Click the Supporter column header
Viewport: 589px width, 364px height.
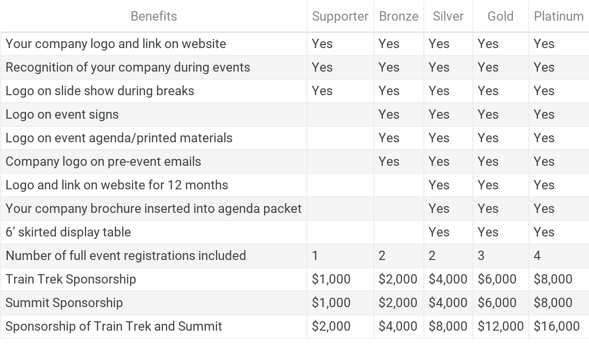pyautogui.click(x=340, y=16)
